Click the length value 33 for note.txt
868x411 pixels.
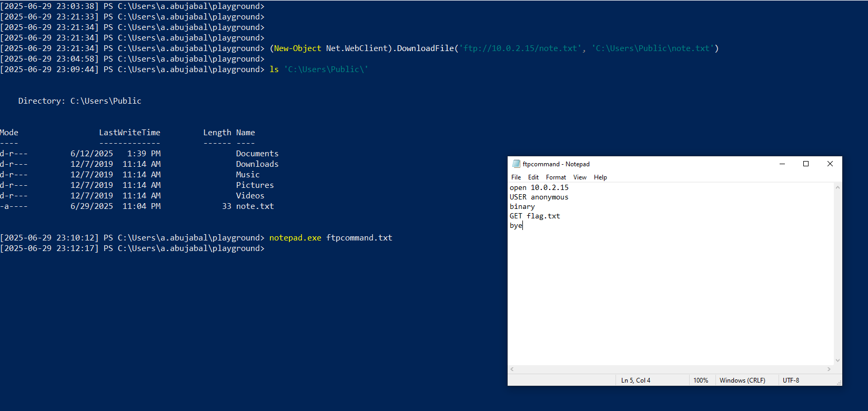(x=227, y=206)
